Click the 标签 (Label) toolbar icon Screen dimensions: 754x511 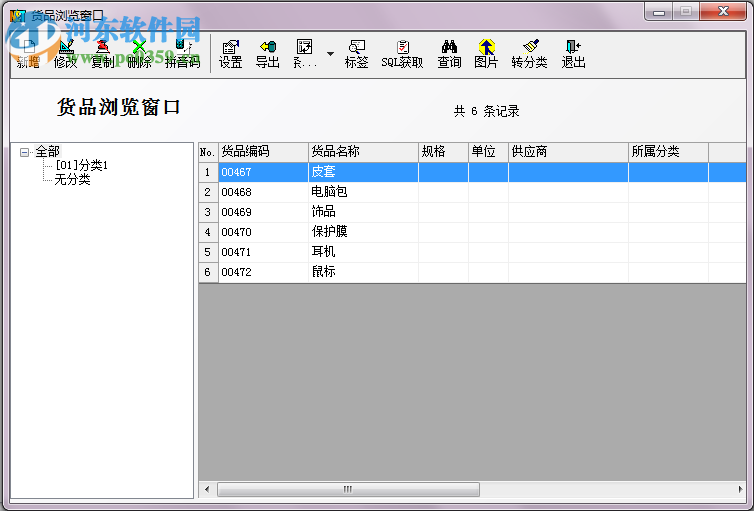click(x=356, y=53)
